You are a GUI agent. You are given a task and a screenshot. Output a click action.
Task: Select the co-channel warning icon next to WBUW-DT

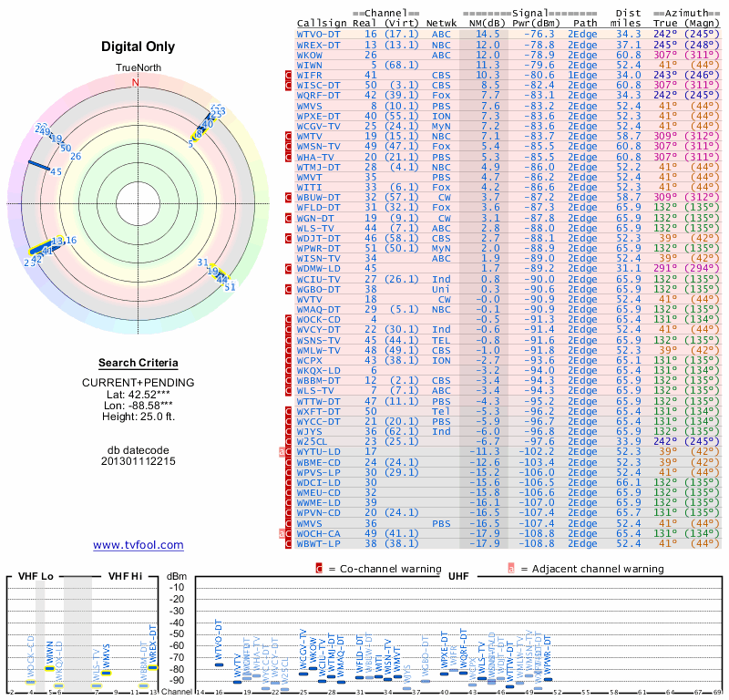coord(289,197)
